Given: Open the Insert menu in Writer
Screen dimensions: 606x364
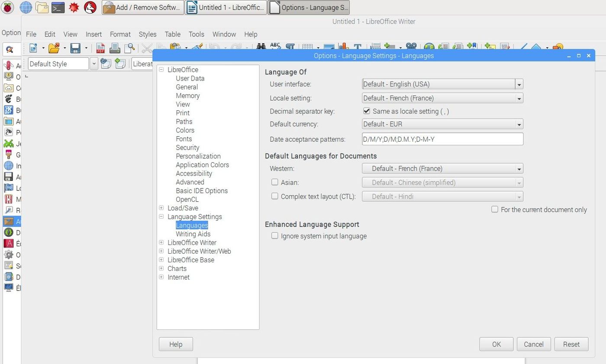Looking at the screenshot, I should click(x=93, y=34).
